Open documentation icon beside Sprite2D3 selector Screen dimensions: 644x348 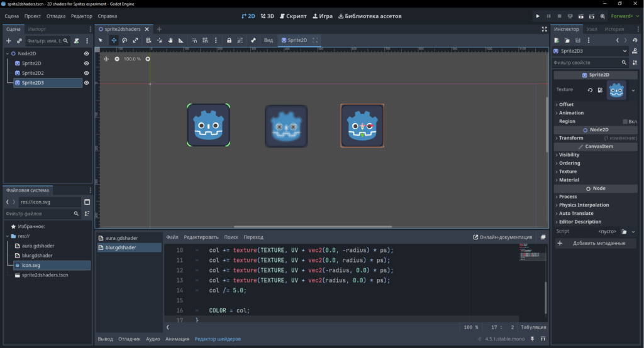(x=635, y=52)
